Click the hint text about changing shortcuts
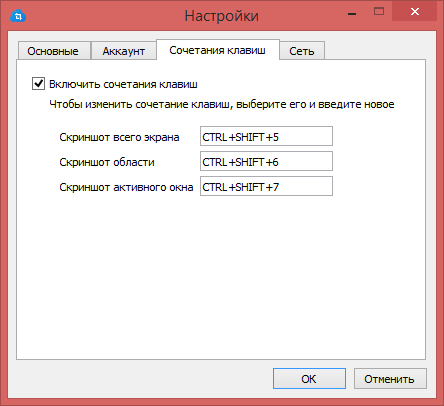The height and width of the screenshot is (406, 444). pyautogui.click(x=222, y=104)
